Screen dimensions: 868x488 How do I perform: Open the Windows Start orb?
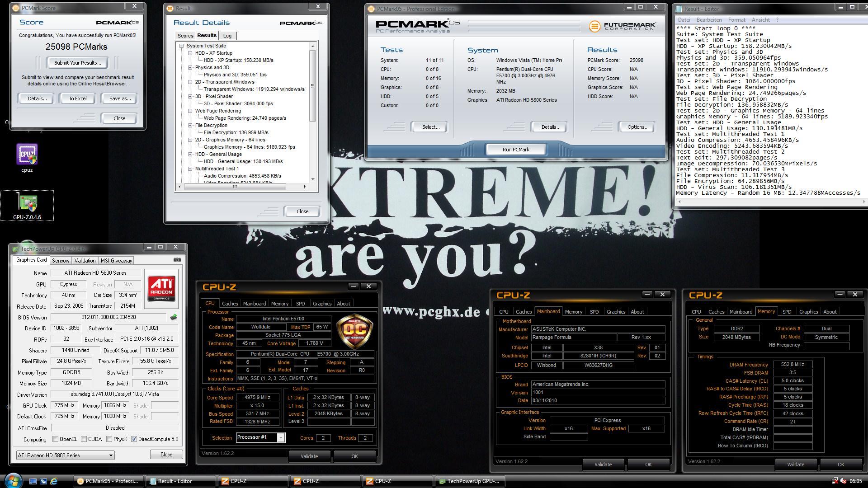12,481
